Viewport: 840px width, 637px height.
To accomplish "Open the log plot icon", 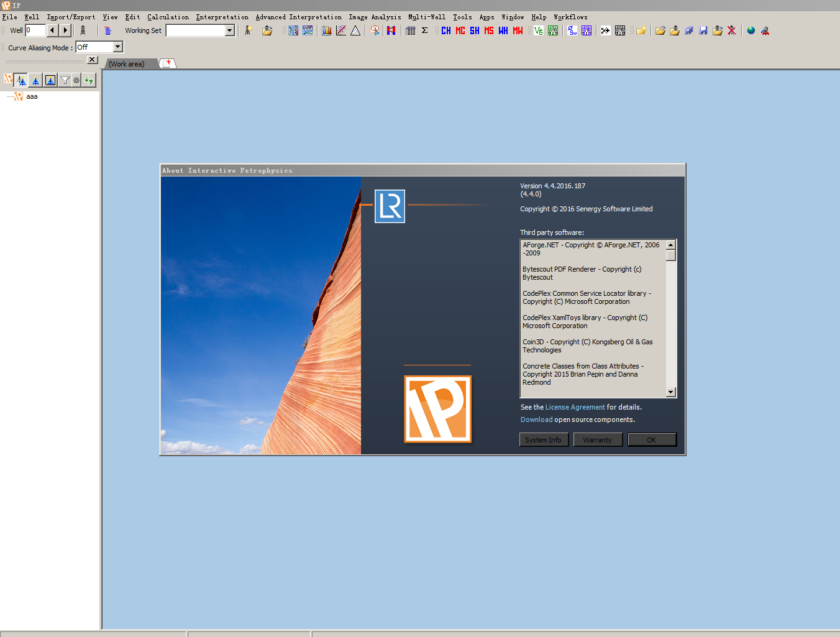I will (x=293, y=30).
